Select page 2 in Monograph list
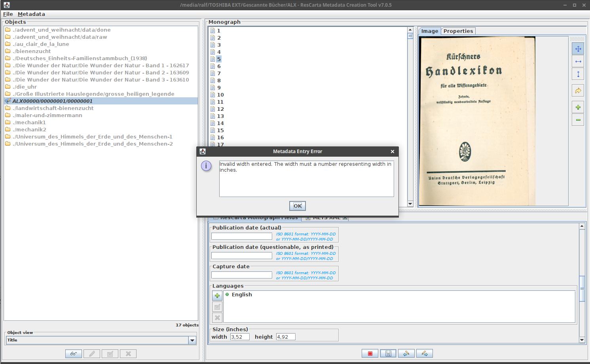The width and height of the screenshot is (590, 364). [x=219, y=38]
